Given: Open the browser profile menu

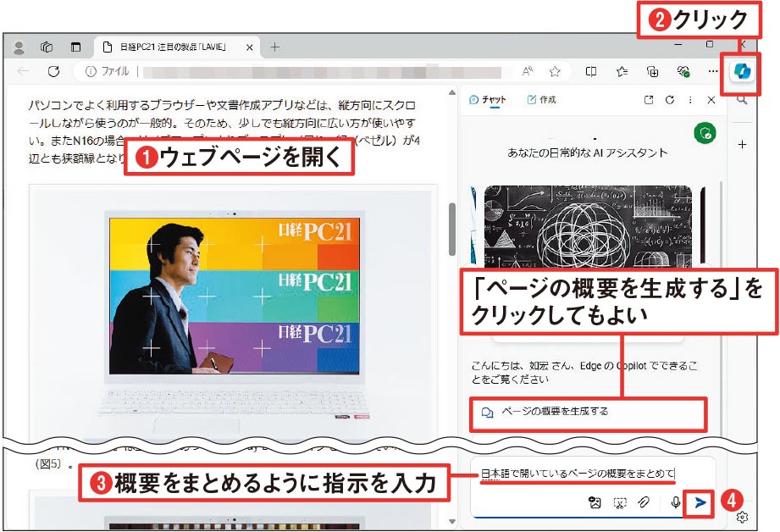Looking at the screenshot, I should (x=19, y=48).
